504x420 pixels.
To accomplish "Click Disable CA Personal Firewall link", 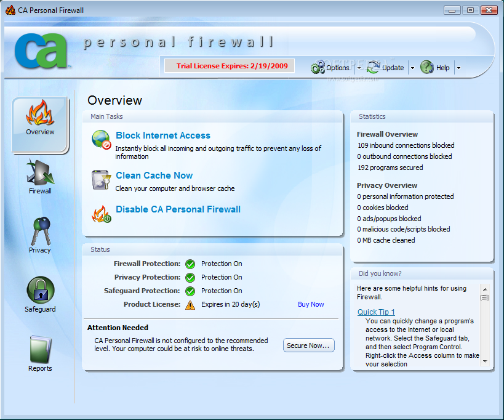I will [x=178, y=209].
